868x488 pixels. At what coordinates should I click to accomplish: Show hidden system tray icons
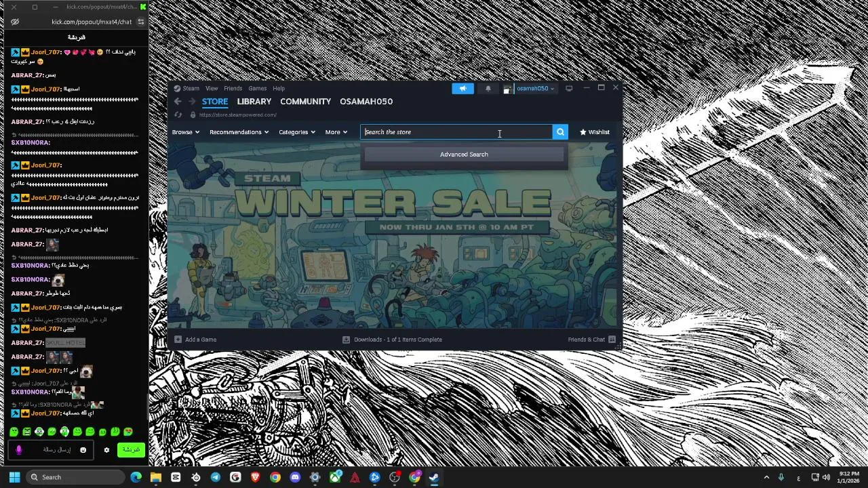pyautogui.click(x=767, y=477)
